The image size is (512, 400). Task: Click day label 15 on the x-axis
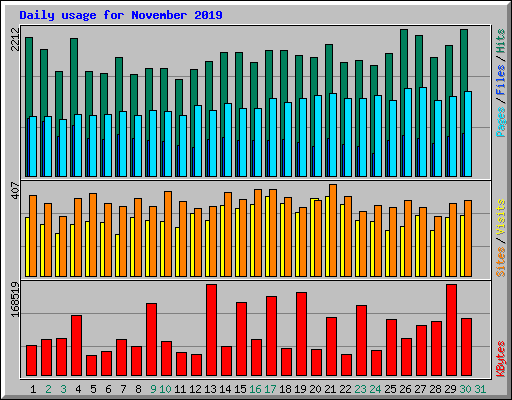pos(240,389)
